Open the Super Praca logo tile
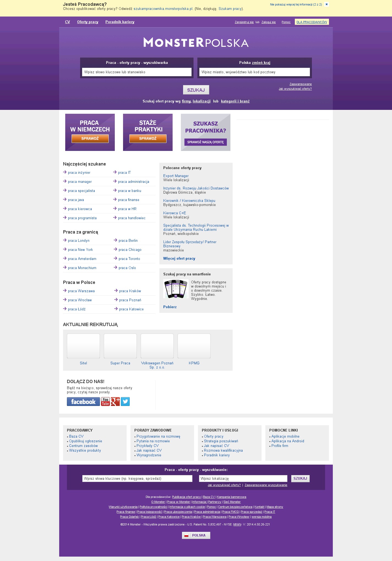The image size is (392, 561). [x=120, y=346]
